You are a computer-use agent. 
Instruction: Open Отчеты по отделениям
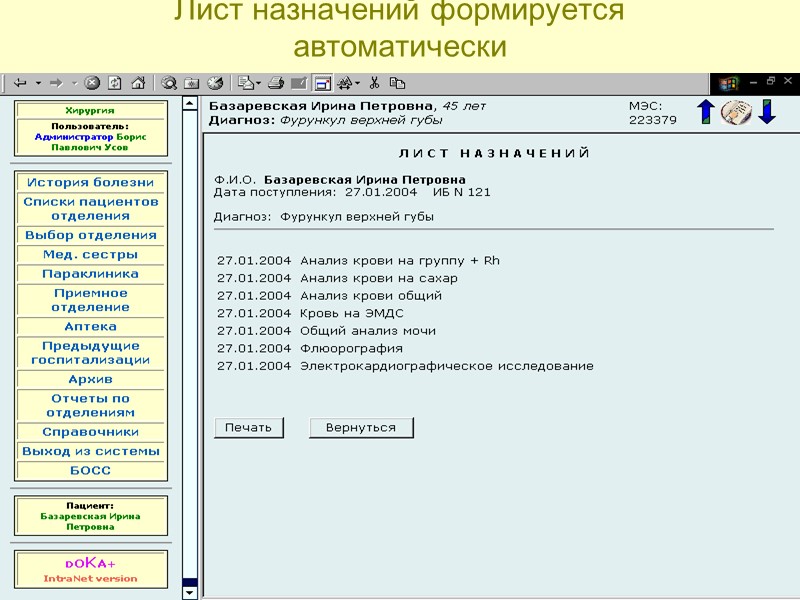point(91,406)
